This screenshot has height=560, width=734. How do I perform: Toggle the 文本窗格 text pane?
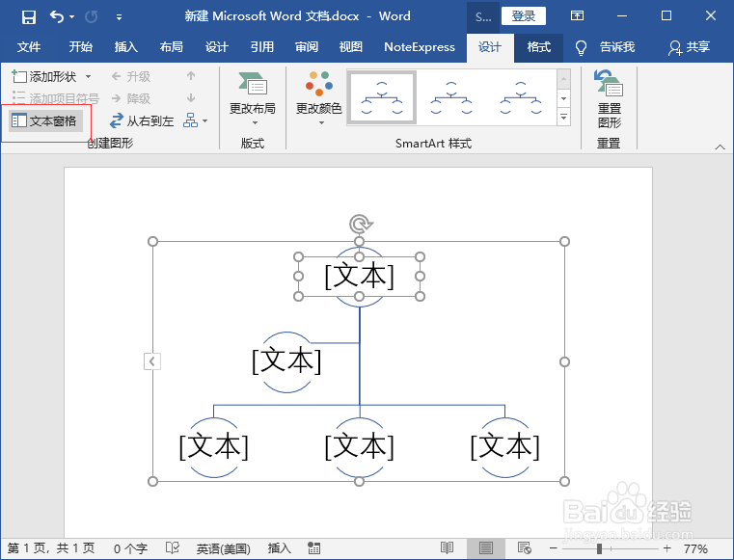point(45,120)
